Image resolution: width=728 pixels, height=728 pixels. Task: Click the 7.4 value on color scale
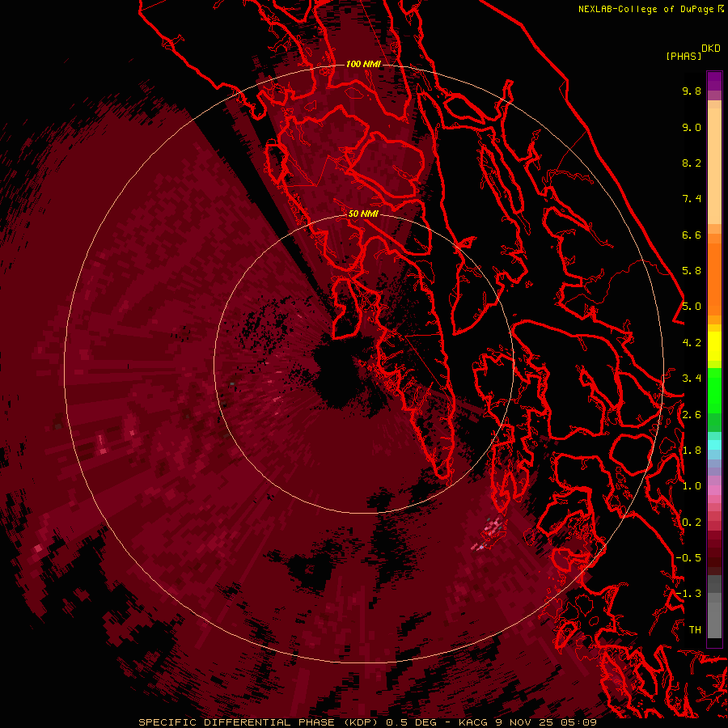point(692,199)
